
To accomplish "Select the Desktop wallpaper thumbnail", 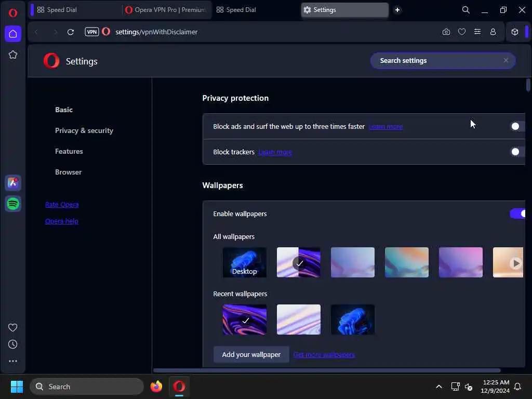I will coord(245,262).
